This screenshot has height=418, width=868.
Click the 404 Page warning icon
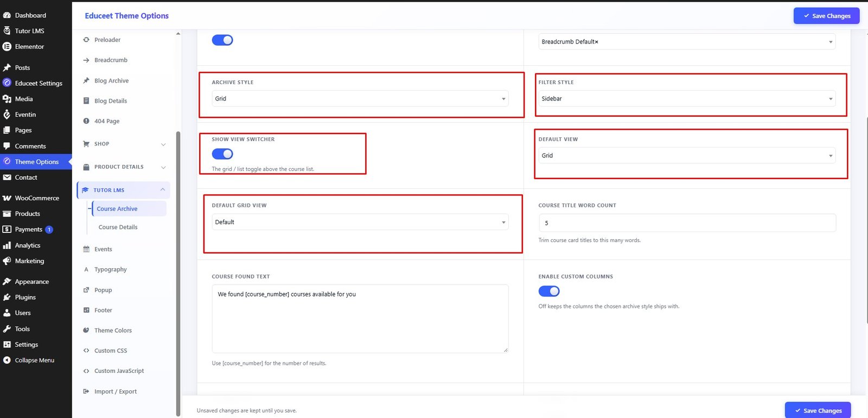click(x=86, y=121)
